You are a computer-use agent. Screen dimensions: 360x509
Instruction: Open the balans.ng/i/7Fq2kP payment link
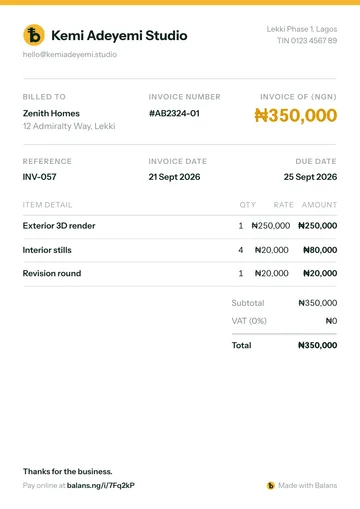[101, 485]
